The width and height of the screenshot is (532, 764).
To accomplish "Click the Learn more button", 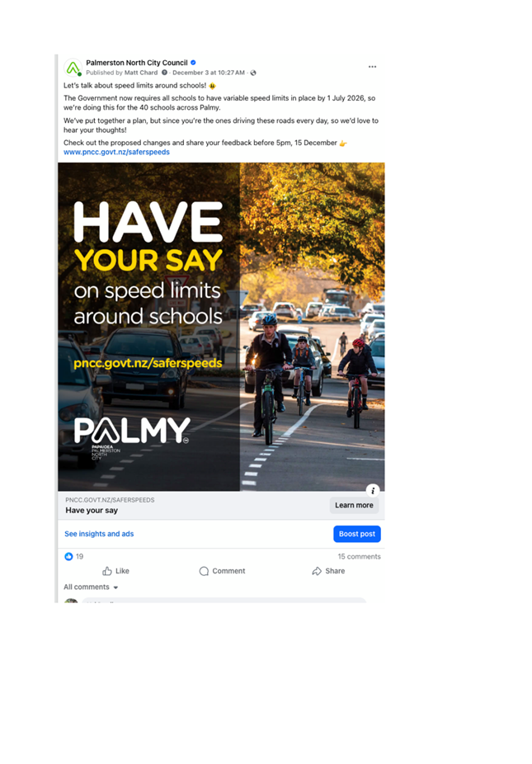I will click(x=354, y=505).
